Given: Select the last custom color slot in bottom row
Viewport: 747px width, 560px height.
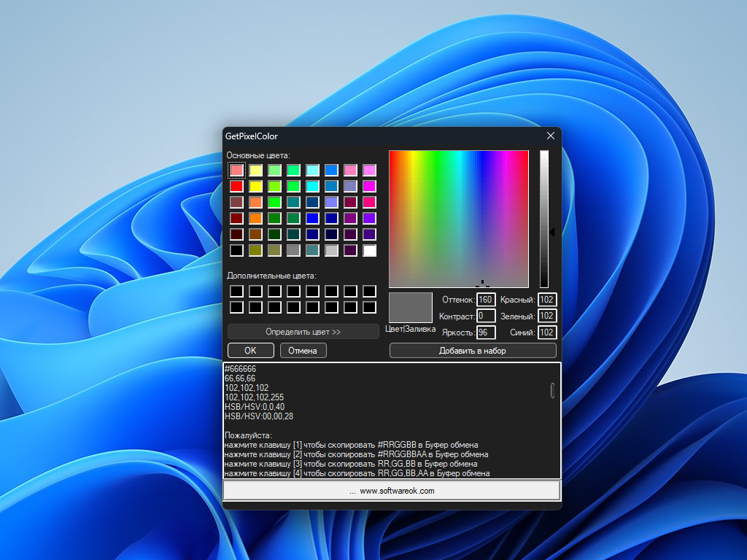Looking at the screenshot, I should click(x=369, y=307).
